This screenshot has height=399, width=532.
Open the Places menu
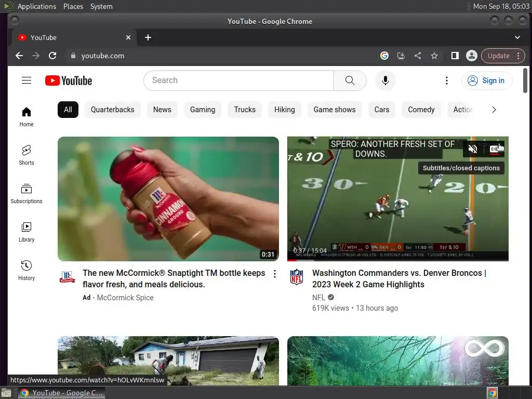[x=73, y=6]
